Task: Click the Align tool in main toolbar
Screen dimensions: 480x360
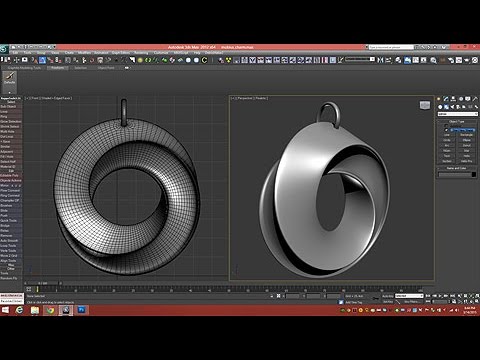Action: 388,60
